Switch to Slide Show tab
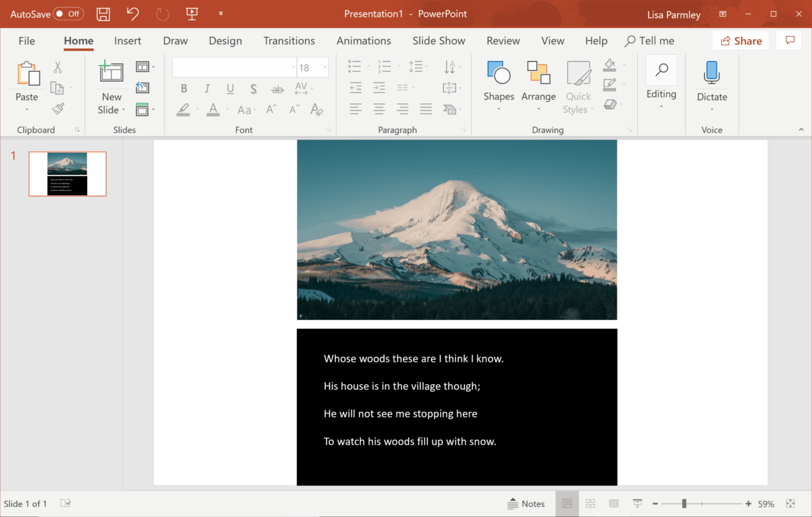This screenshot has width=812, height=517. 438,41
